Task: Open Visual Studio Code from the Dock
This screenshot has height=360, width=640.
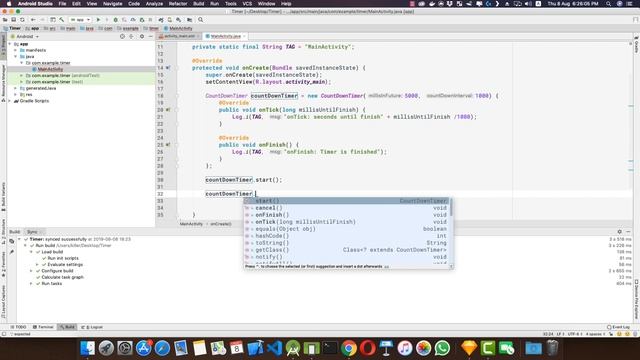Action: [x=274, y=348]
